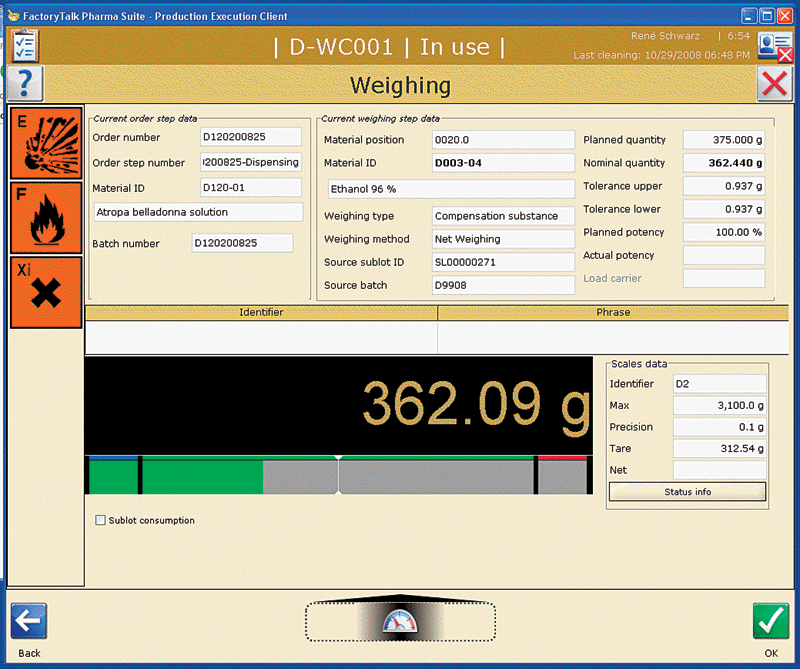Click the Xi irritant hazard icon
Image resolution: width=800 pixels, height=669 pixels.
[45, 291]
